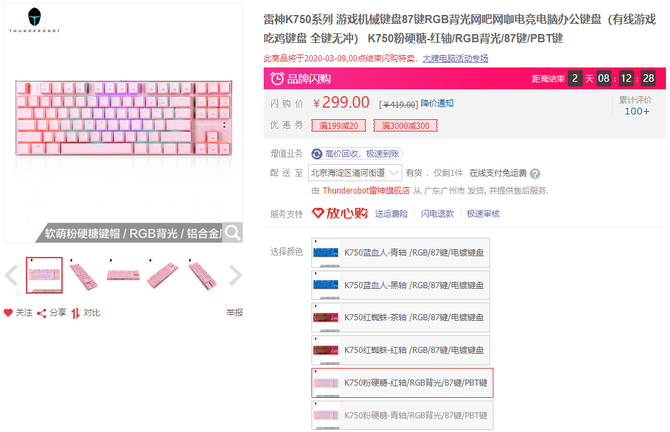Select the second keyboard thumbnail image
The height and width of the screenshot is (432, 670).
tap(83, 275)
